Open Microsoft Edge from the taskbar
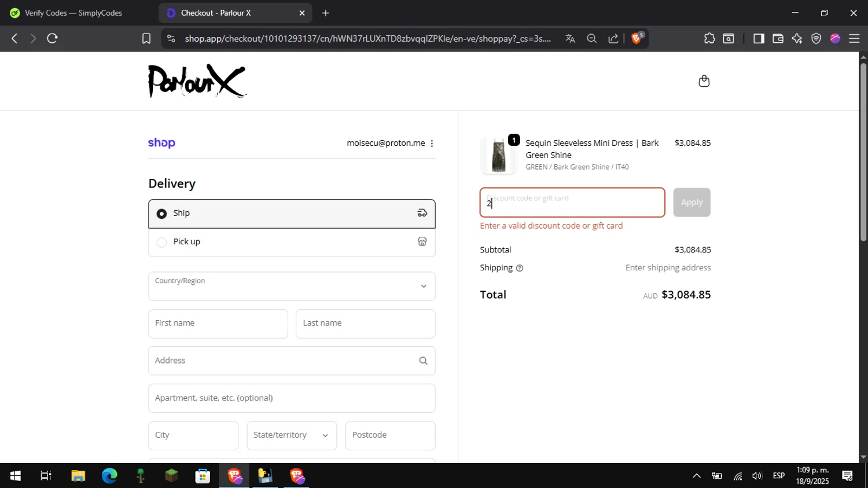The height and width of the screenshot is (488, 868). pos(109,476)
